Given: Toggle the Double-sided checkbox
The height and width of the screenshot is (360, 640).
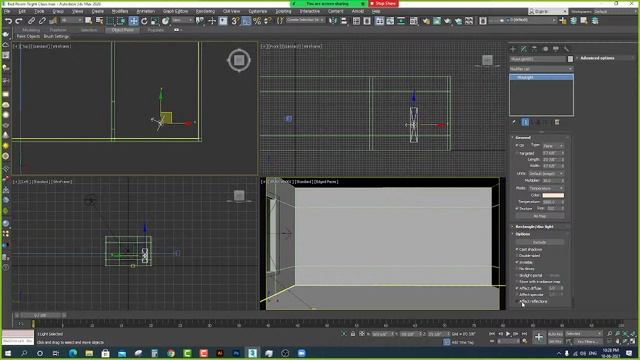Looking at the screenshot, I should tap(517, 256).
